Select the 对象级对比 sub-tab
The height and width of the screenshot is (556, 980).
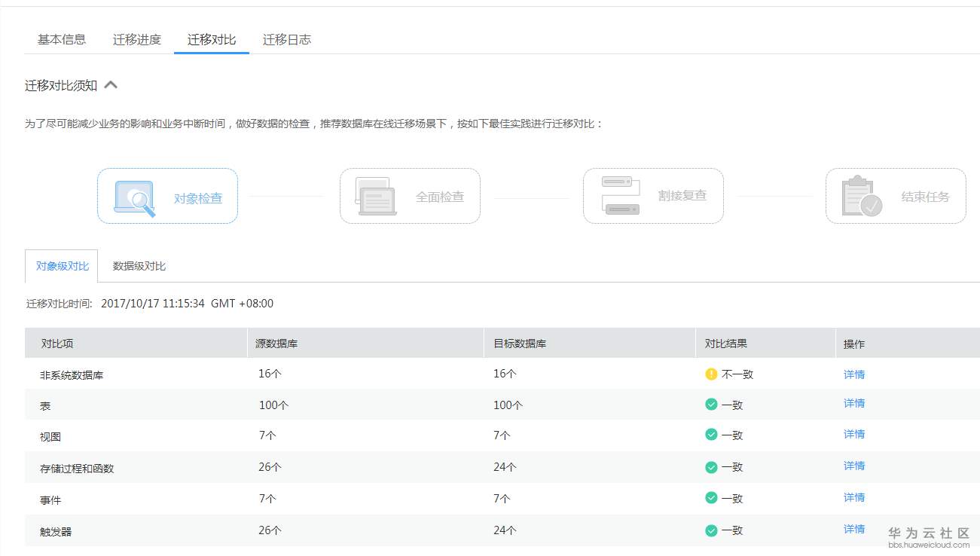click(62, 266)
